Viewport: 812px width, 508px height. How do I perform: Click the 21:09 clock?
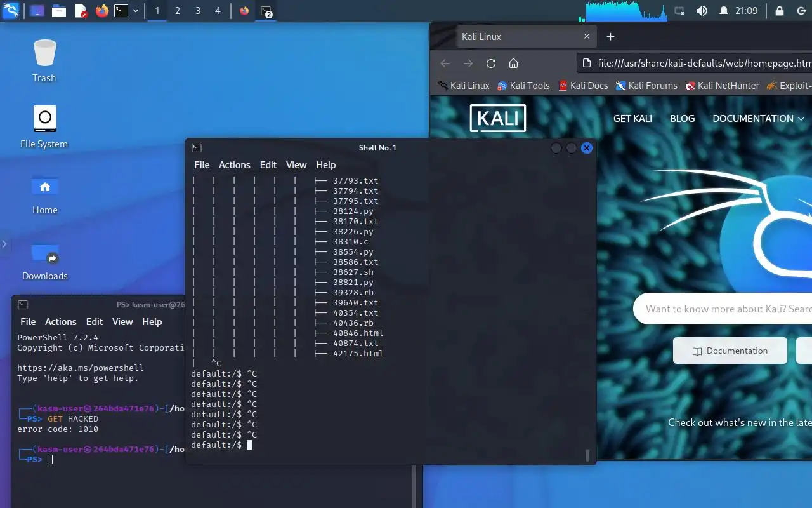747,11
